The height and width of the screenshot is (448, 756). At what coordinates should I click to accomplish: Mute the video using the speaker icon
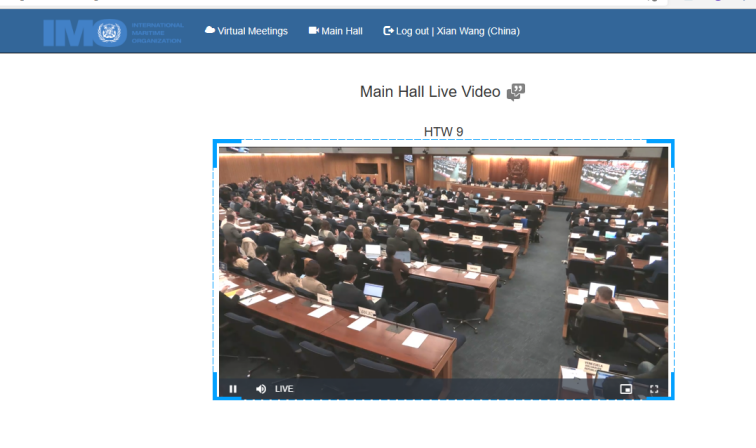(x=261, y=389)
